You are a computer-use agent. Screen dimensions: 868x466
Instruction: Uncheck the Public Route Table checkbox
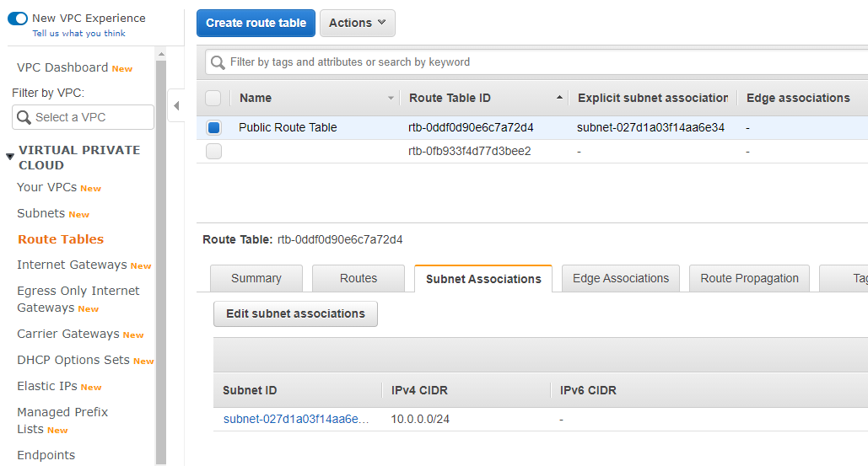213,128
